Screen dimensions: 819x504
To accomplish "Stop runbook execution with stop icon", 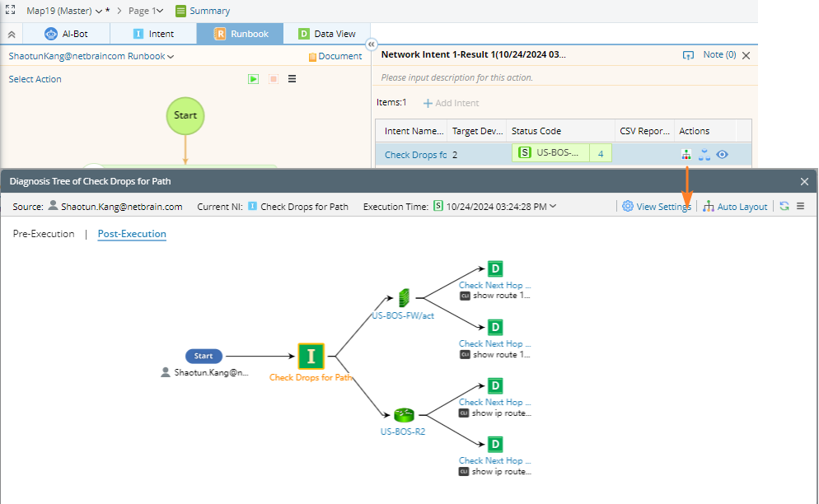I will [274, 79].
